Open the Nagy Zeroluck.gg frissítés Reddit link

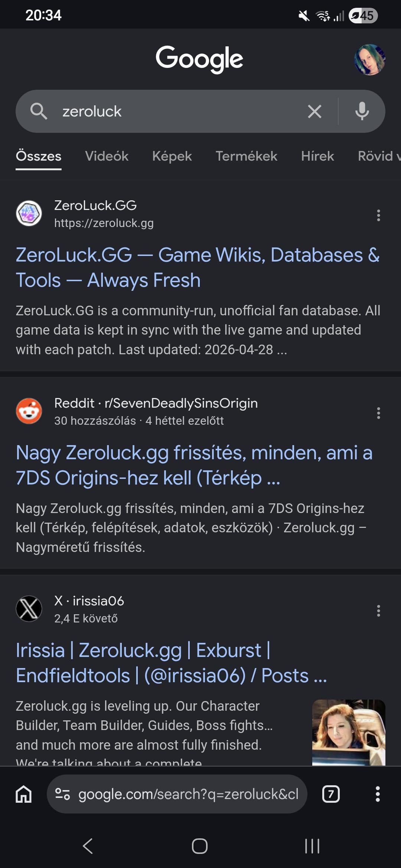tap(194, 465)
